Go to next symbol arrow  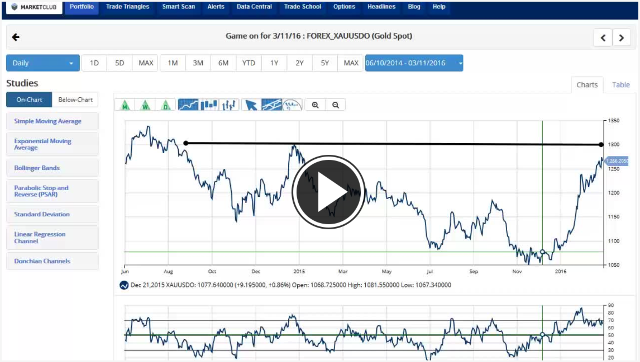click(x=621, y=38)
